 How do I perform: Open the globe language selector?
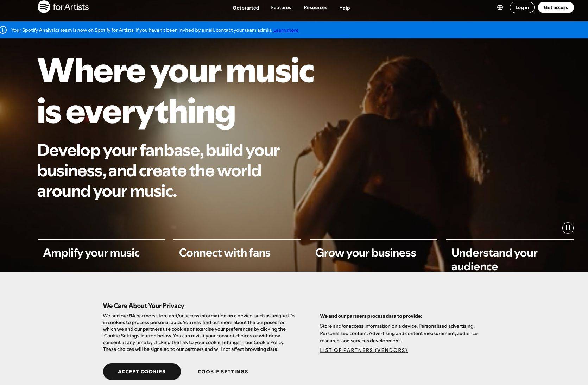(x=500, y=7)
